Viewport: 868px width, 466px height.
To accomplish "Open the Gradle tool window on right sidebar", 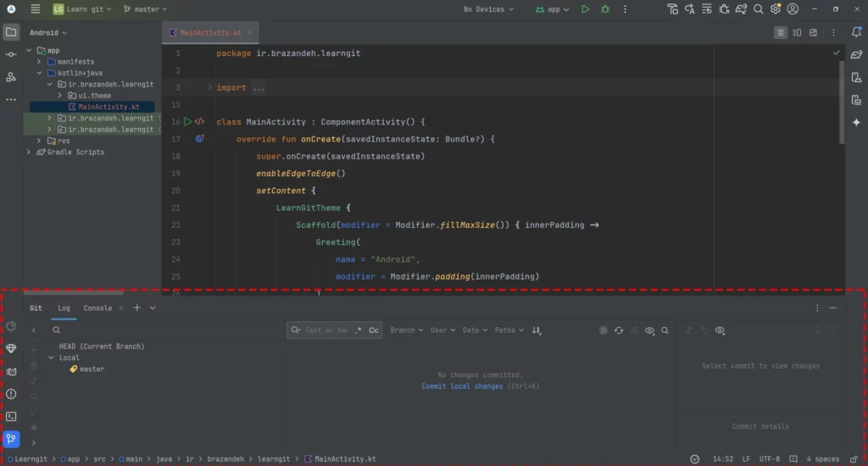I will [856, 55].
